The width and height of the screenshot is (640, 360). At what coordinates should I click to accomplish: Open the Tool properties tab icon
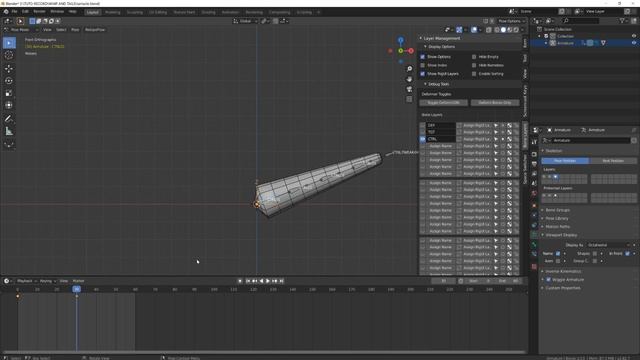click(534, 142)
